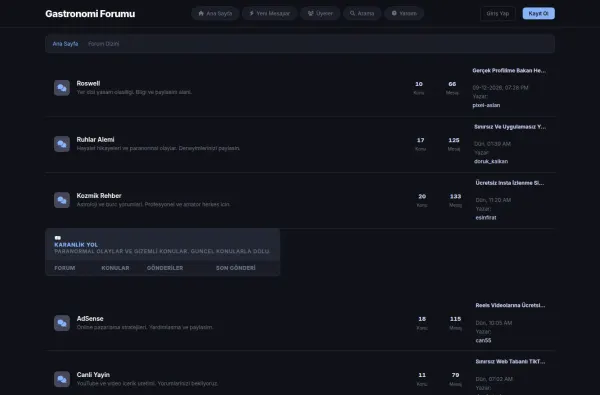Click the AdSense description text
The width and height of the screenshot is (600, 395).
tap(145, 328)
